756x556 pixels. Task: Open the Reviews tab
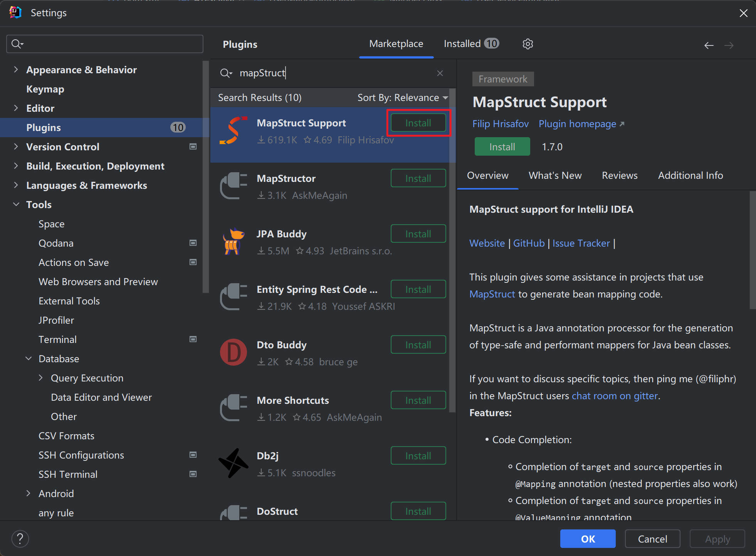(620, 176)
